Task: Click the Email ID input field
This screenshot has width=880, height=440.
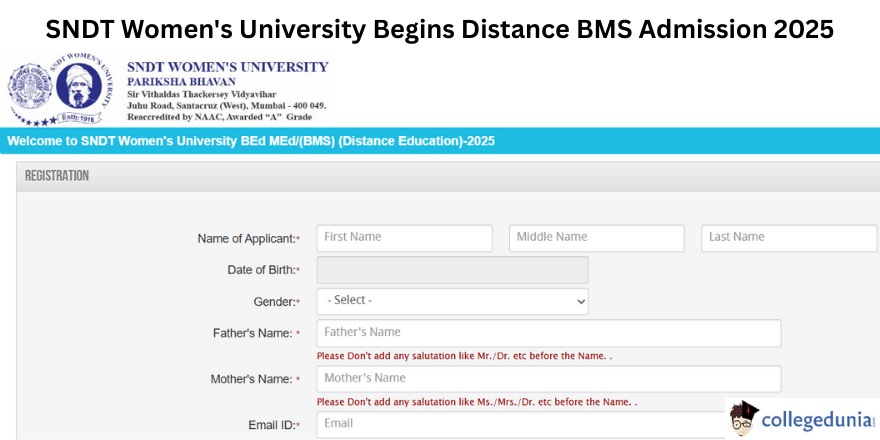Action: [x=548, y=424]
